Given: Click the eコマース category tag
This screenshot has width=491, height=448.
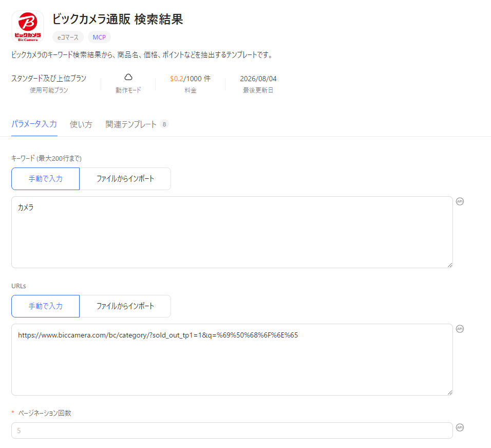Looking at the screenshot, I should tap(68, 38).
